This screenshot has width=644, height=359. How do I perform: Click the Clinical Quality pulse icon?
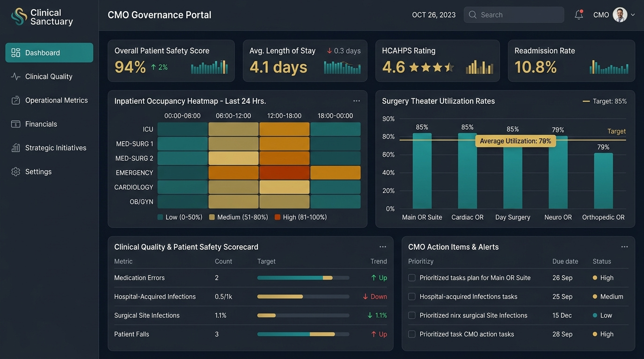point(16,76)
